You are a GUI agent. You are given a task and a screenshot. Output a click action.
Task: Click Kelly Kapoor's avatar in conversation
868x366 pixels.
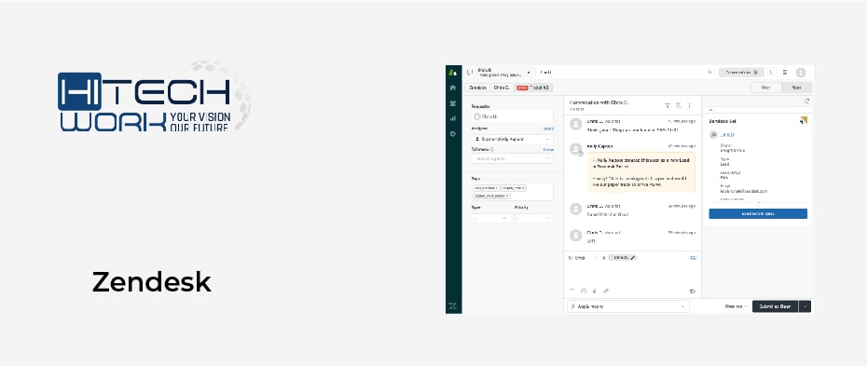[576, 149]
